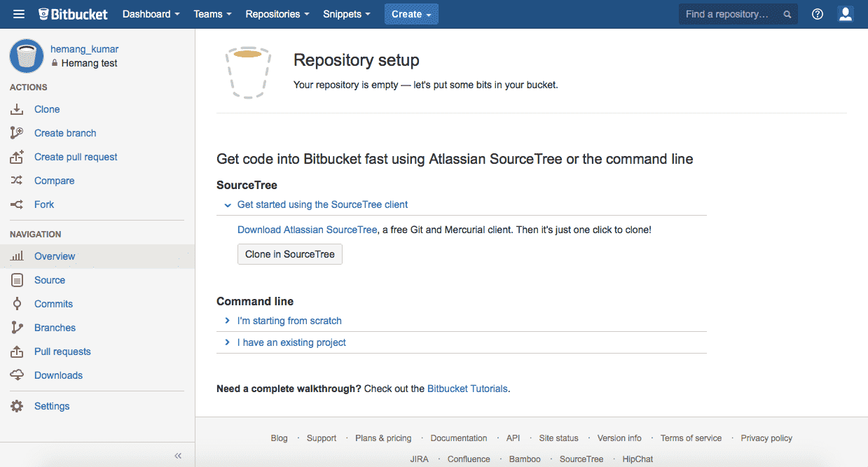The height and width of the screenshot is (467, 868).
Task: Click the Overview bar chart icon
Action: [x=18, y=256]
